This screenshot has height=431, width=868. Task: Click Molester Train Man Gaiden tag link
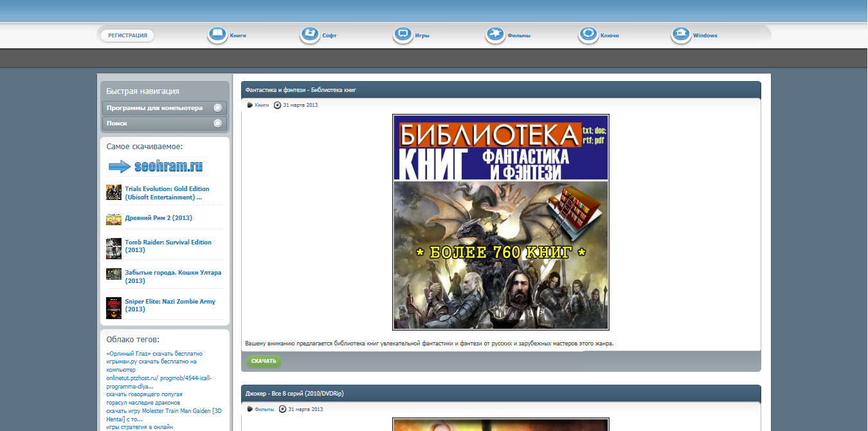[164, 414]
